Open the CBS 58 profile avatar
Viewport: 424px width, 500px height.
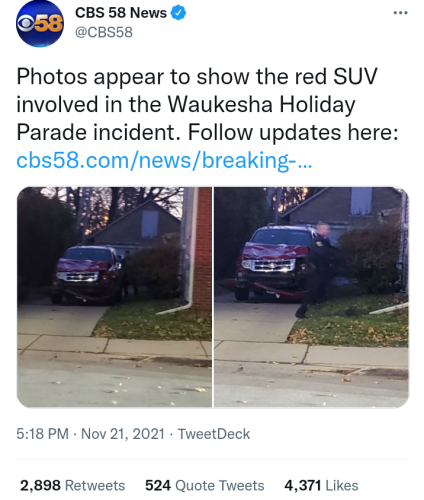click(x=40, y=24)
